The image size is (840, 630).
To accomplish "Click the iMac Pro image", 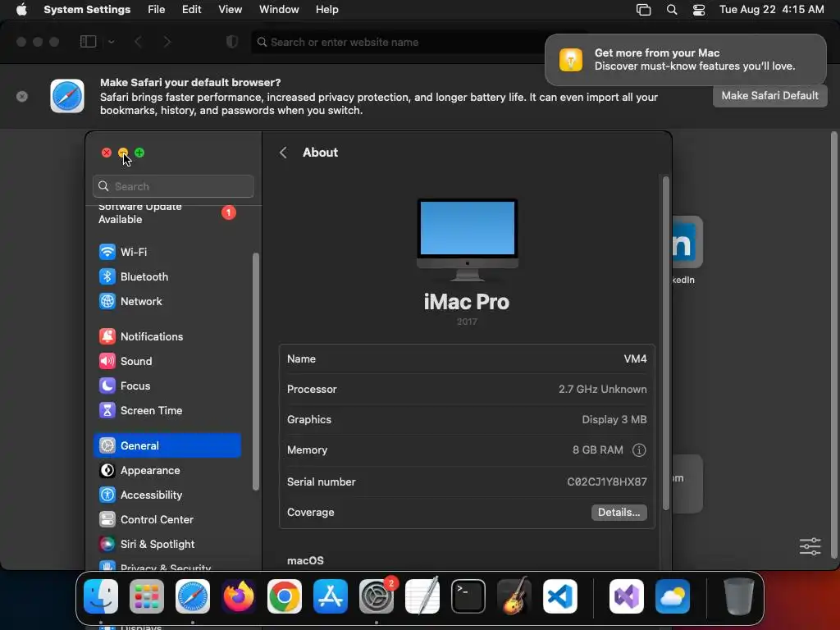I will click(x=468, y=240).
